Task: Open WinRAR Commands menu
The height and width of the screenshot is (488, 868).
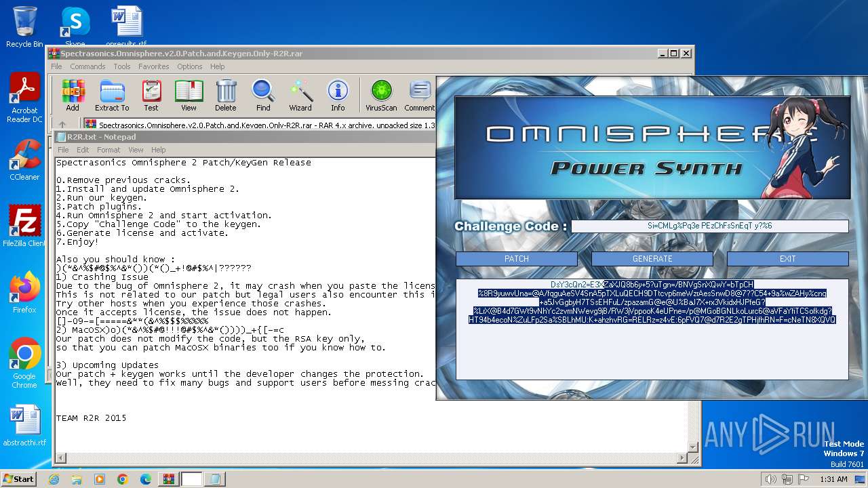Action: 87,66
